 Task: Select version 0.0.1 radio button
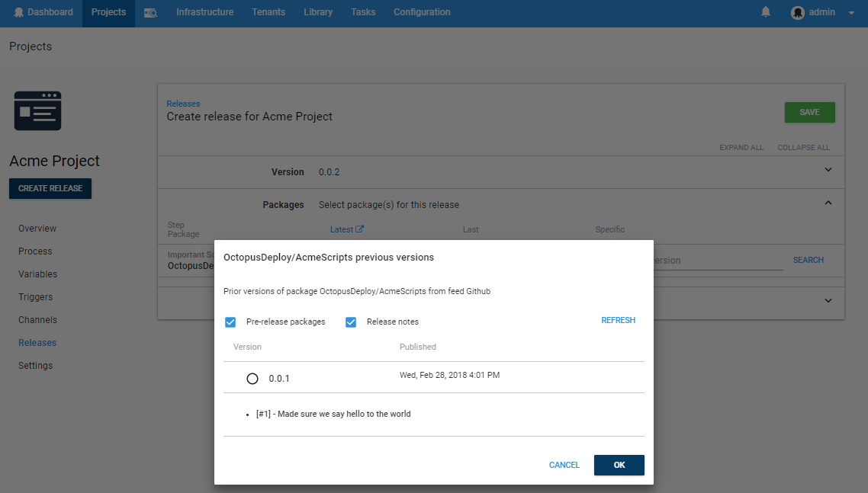click(x=252, y=379)
